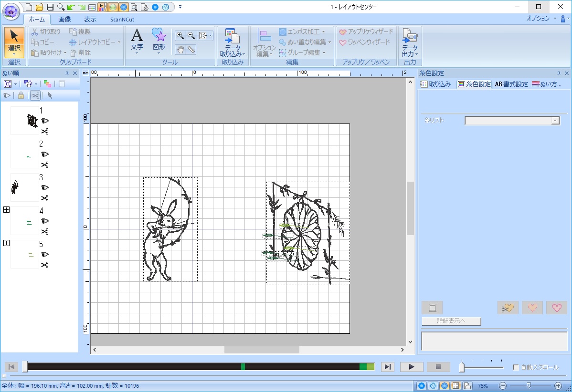Open the quick access toolbar customize arrow
Viewport: 572px width, 392px height.
[x=180, y=7]
